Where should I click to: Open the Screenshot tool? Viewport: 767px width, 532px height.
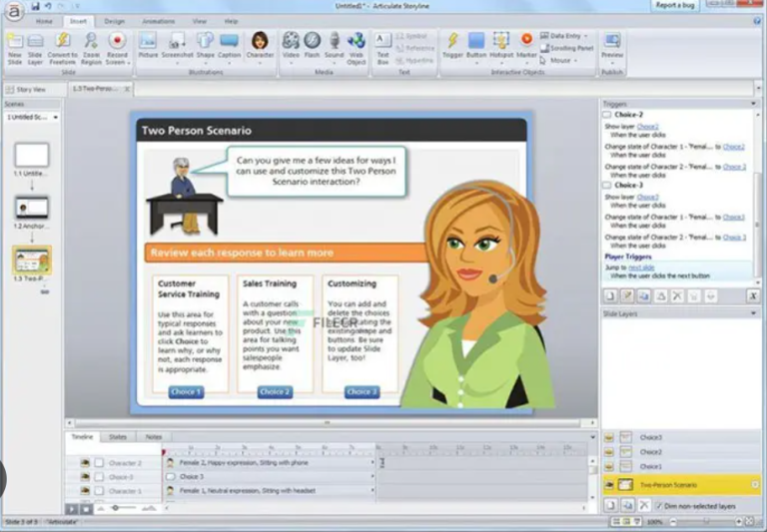177,48
